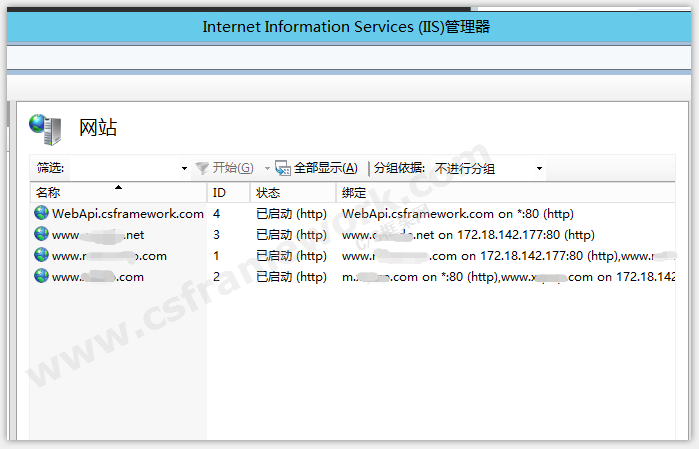Click the Internet Information Services window title
Screen dimensions: 699x449
(346, 27)
